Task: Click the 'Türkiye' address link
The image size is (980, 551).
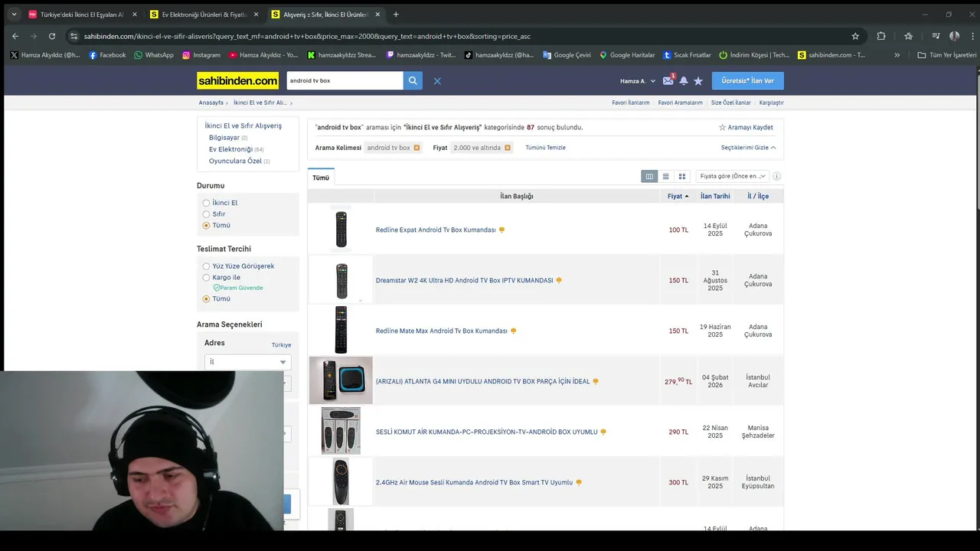Action: [x=281, y=345]
